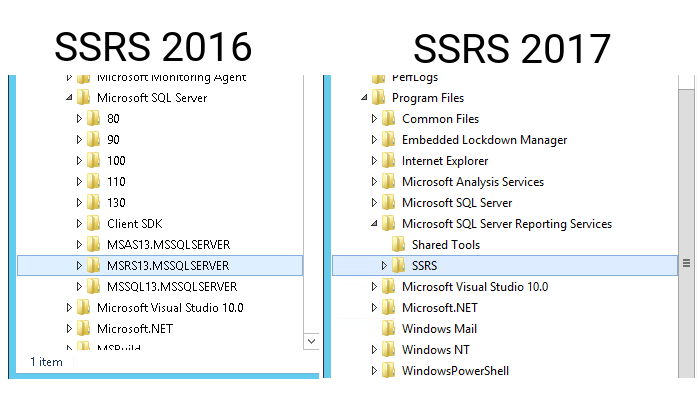Click the Shared Tools folder icon

tap(398, 244)
